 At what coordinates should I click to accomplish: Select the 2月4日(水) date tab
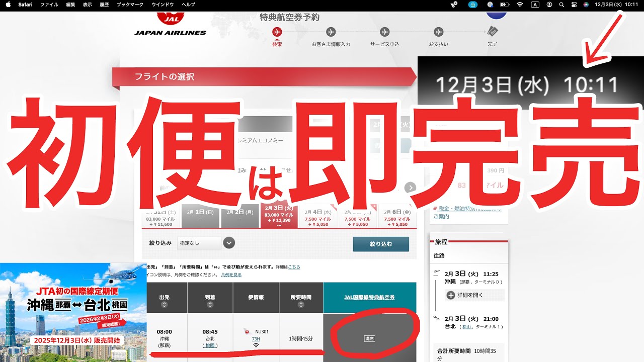[x=318, y=216]
